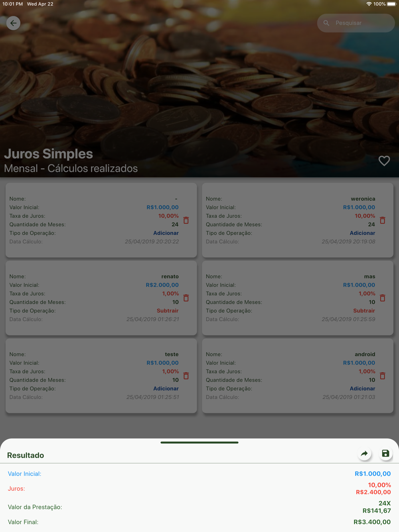The width and height of the screenshot is (399, 532).
Task: Open the weronica calculation card name
Action: click(363, 199)
